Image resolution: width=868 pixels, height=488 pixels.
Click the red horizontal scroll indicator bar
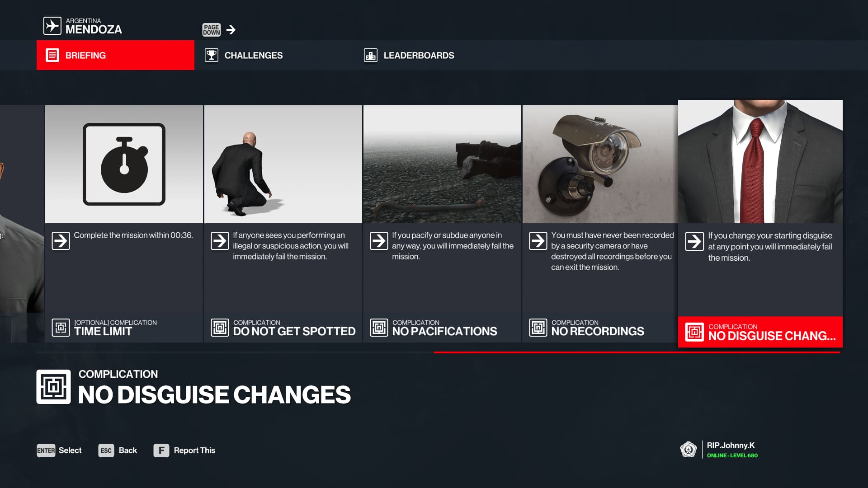pyautogui.click(x=637, y=352)
